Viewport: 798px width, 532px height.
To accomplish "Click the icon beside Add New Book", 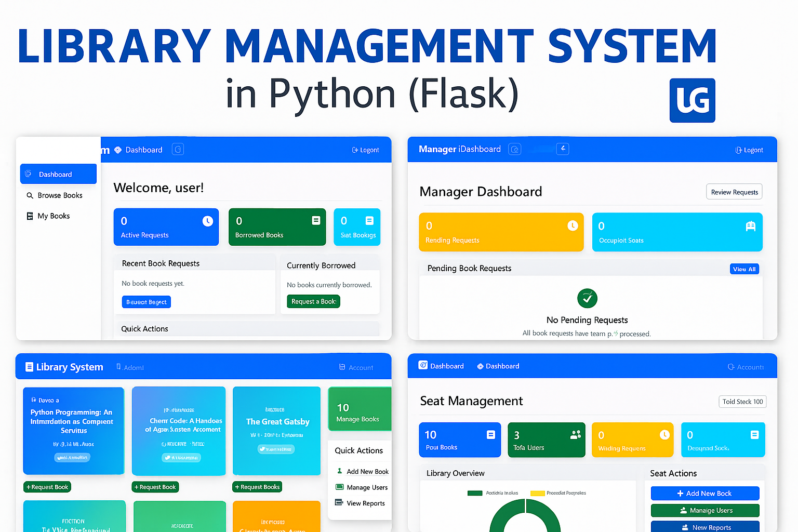I will pos(340,471).
